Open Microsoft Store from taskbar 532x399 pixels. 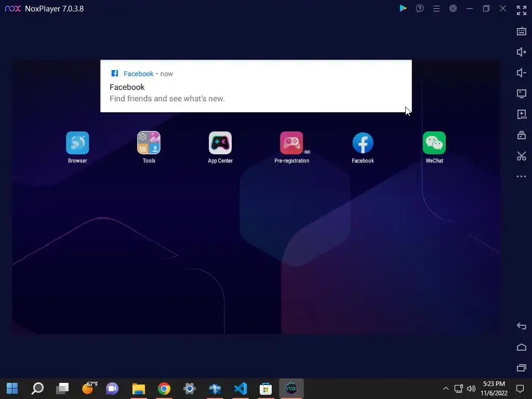pos(265,389)
